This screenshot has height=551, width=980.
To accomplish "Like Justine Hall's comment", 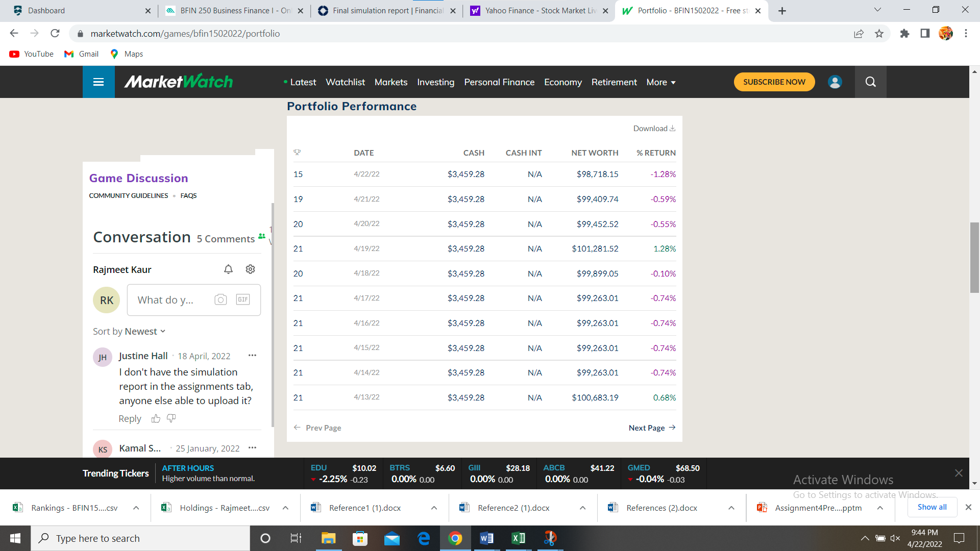I will tap(156, 419).
